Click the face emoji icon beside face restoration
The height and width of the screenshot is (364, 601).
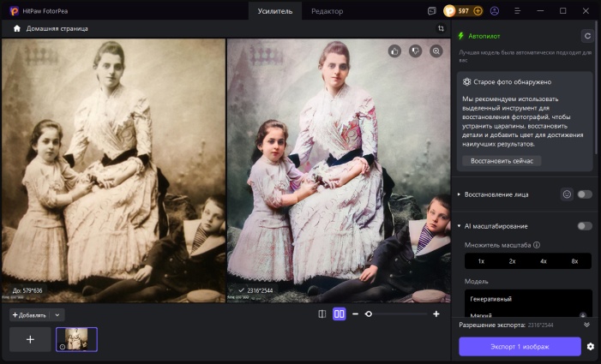click(567, 194)
